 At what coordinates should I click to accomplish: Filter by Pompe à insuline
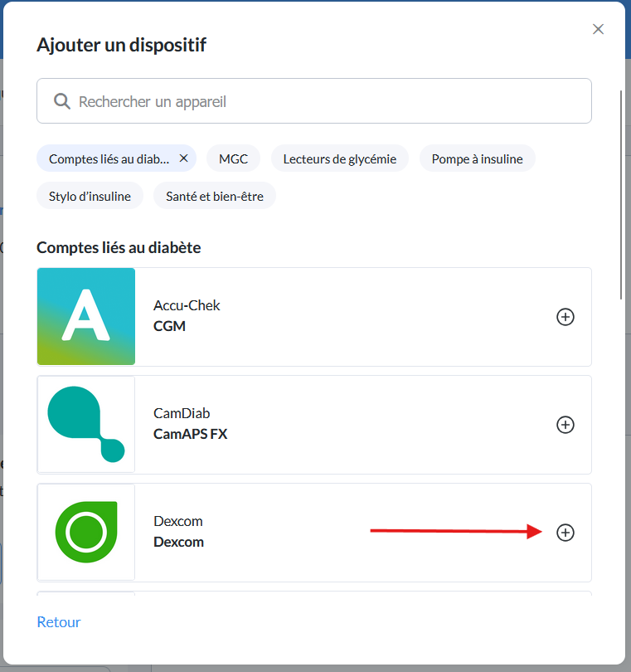click(x=477, y=159)
